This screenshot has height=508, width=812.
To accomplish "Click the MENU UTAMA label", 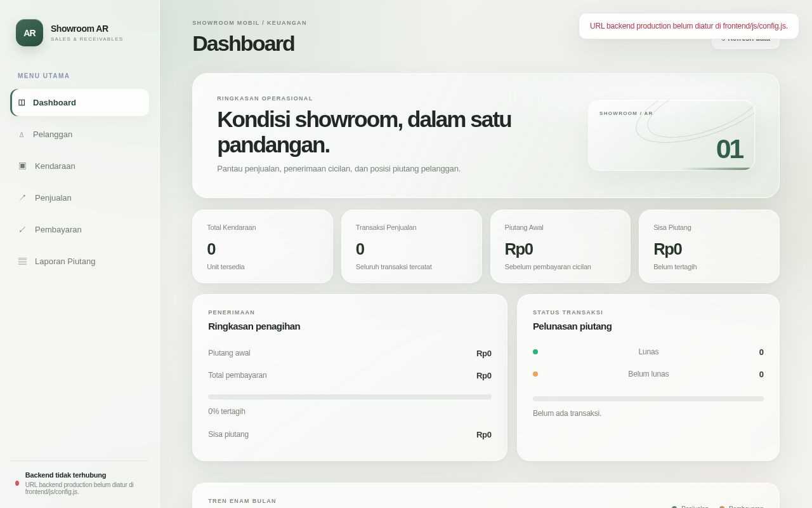I will pos(44,76).
